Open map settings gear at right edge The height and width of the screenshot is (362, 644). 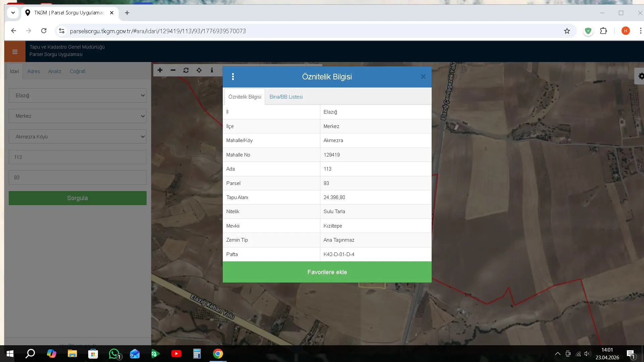pos(640,76)
